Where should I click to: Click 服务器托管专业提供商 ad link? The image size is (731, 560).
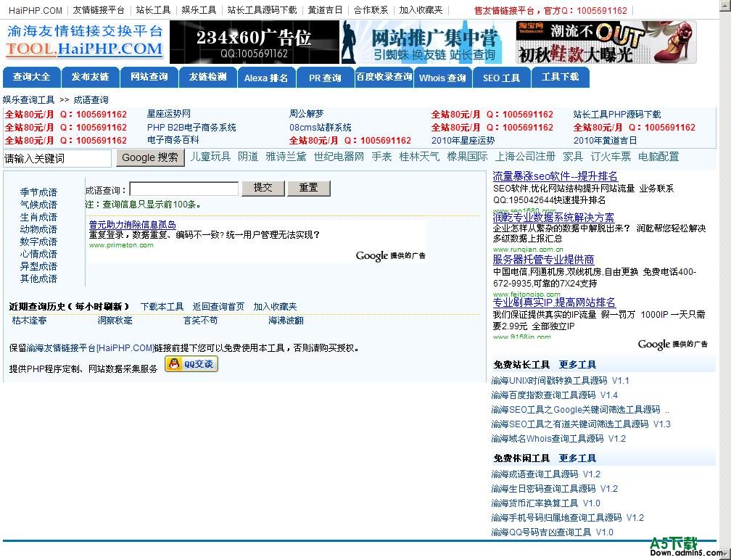click(544, 259)
